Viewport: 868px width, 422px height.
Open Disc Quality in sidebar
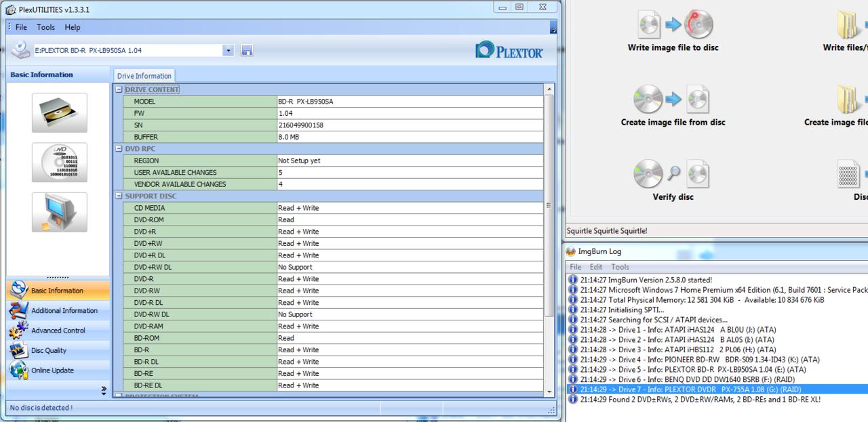point(48,350)
